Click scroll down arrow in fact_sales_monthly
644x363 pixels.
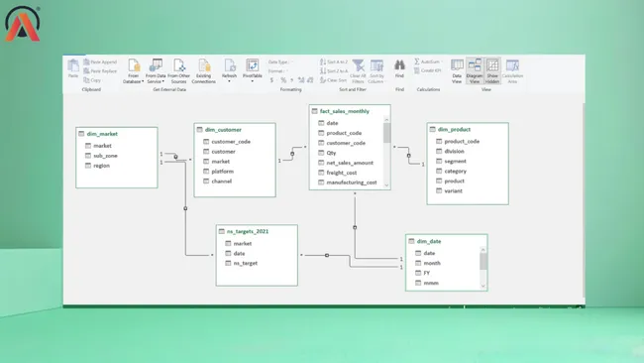pyautogui.click(x=386, y=185)
